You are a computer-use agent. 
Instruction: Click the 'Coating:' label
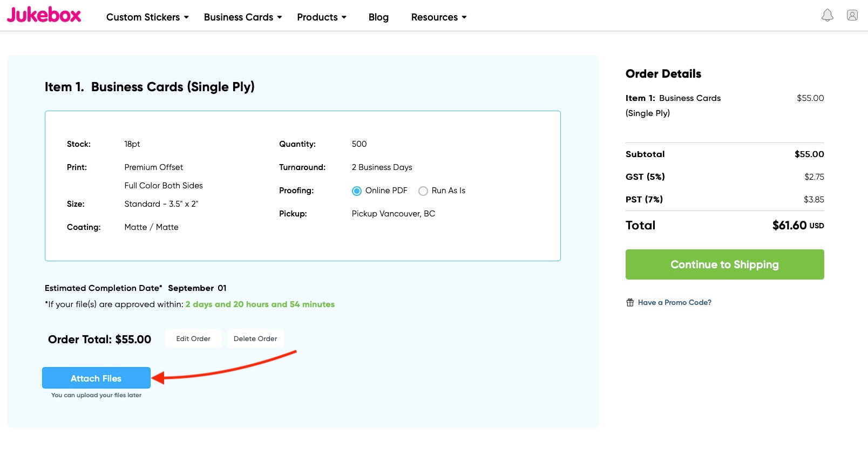coord(84,227)
